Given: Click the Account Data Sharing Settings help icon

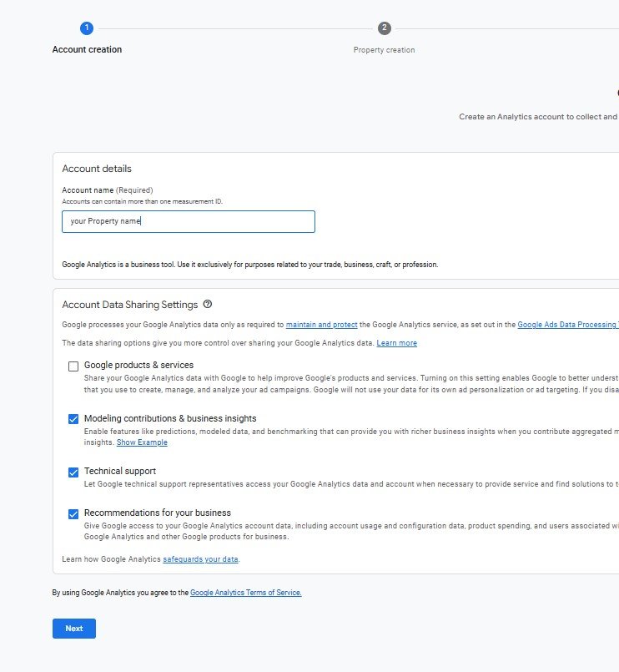Looking at the screenshot, I should [x=207, y=304].
